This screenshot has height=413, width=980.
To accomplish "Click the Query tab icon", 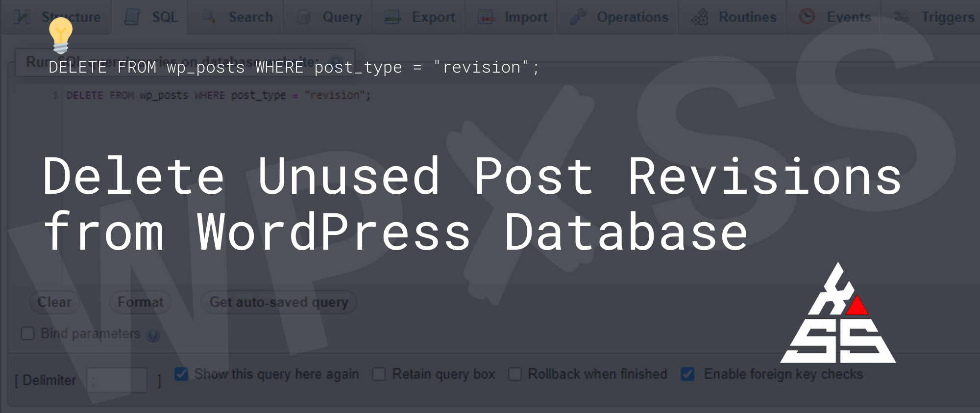I will pos(304,17).
